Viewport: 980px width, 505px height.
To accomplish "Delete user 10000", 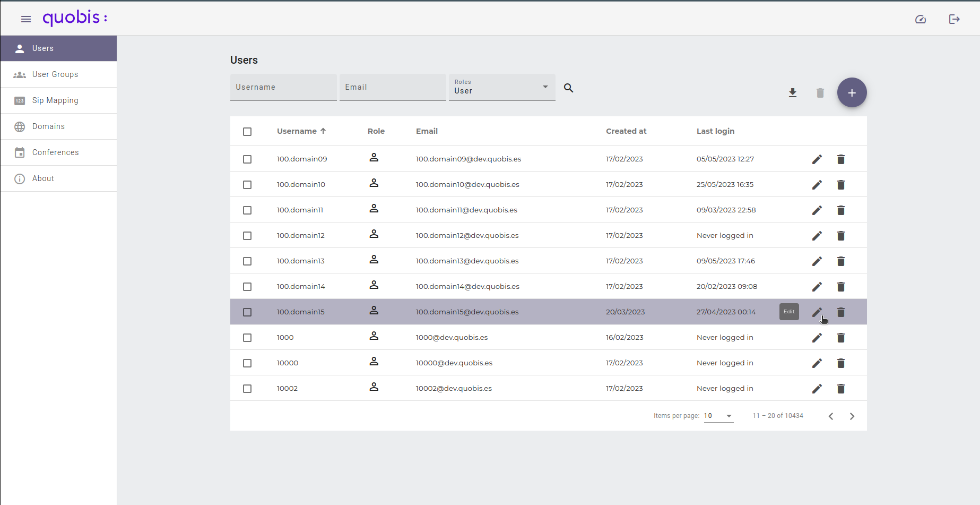I will pyautogui.click(x=841, y=363).
